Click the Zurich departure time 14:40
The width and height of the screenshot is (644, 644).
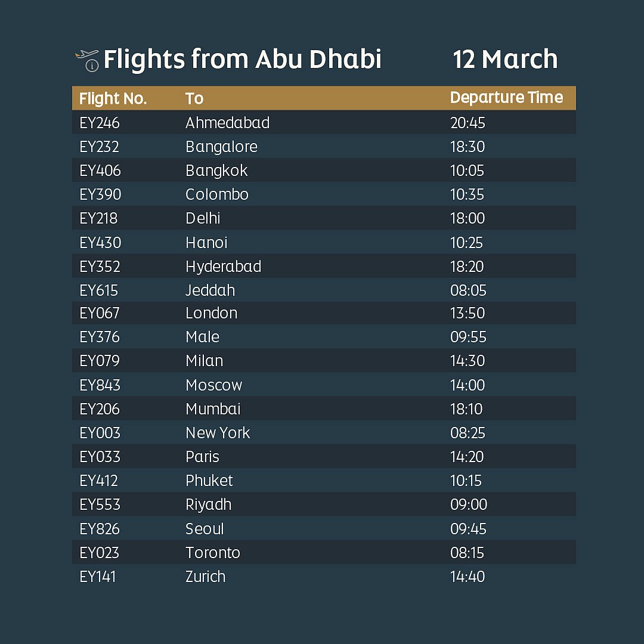[467, 577]
